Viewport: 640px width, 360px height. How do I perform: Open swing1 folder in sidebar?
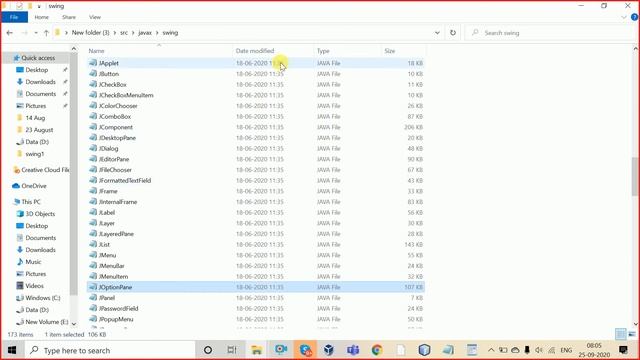pos(34,154)
